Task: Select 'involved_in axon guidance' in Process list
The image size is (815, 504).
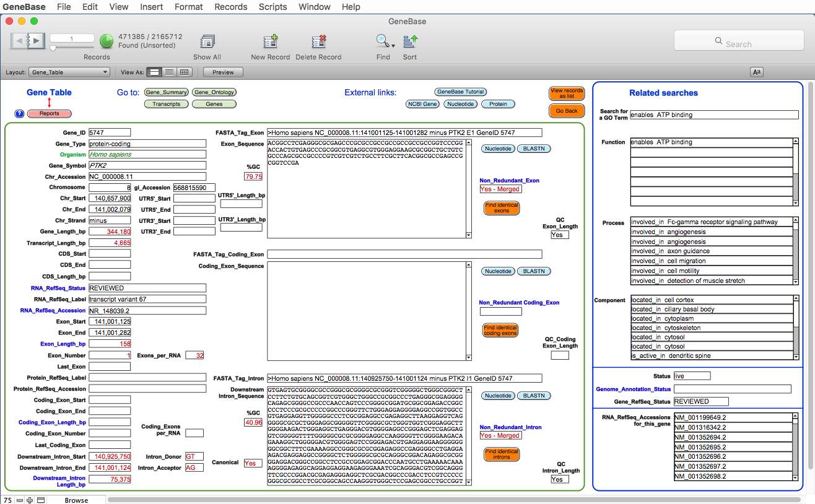Action: point(711,251)
